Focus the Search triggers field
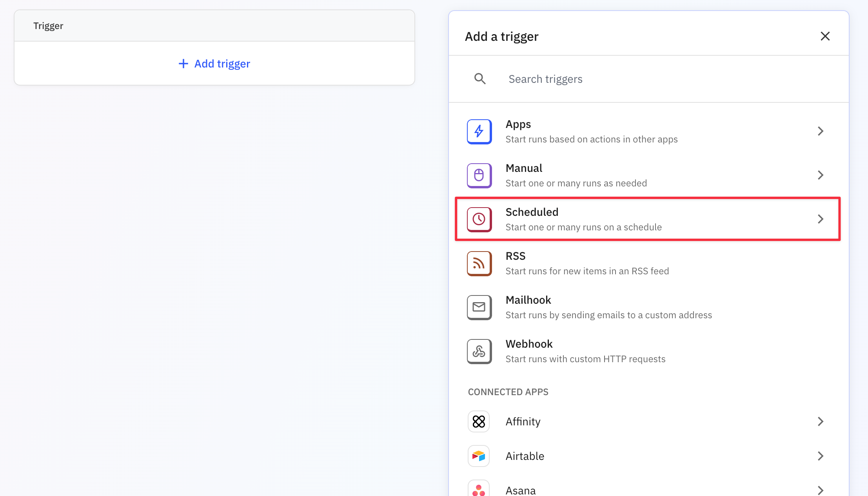This screenshot has height=496, width=868. tap(627, 79)
